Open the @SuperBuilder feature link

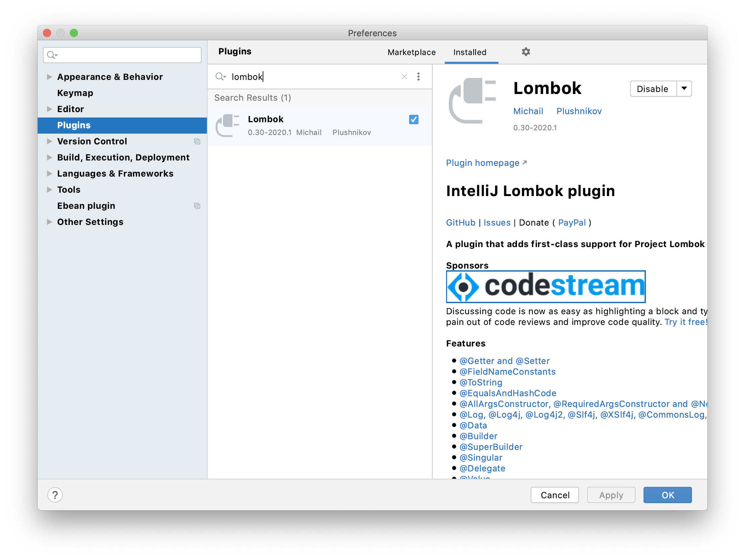tap(491, 447)
